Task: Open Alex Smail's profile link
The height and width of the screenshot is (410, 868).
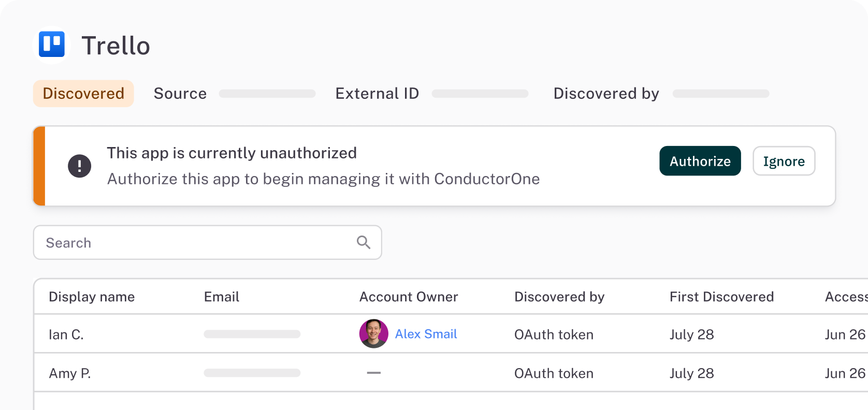Action: [x=426, y=334]
